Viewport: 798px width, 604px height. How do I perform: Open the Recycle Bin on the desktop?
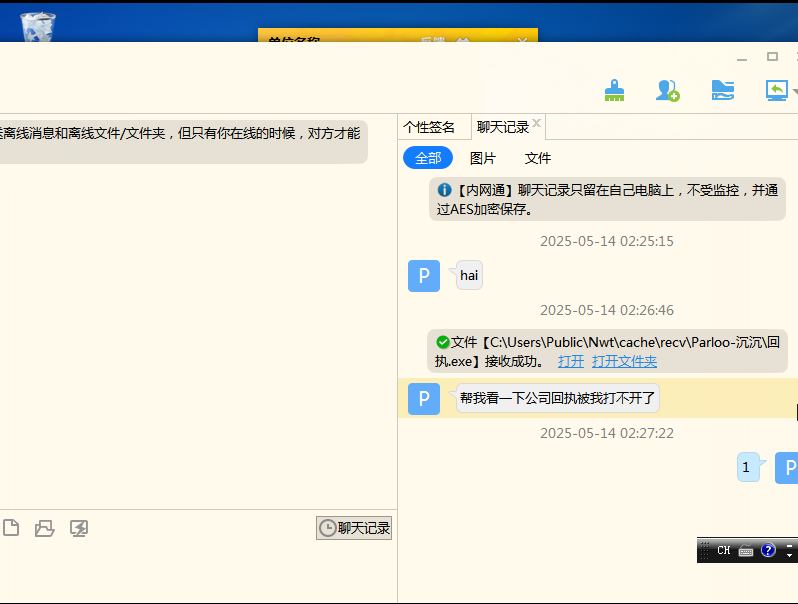[38, 27]
